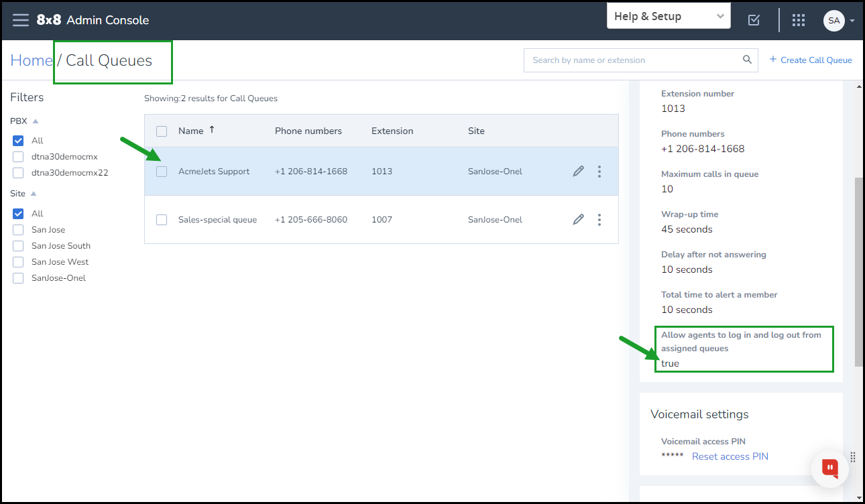Click Create Call Queue link
Screen dimensions: 865x504
tap(816, 60)
